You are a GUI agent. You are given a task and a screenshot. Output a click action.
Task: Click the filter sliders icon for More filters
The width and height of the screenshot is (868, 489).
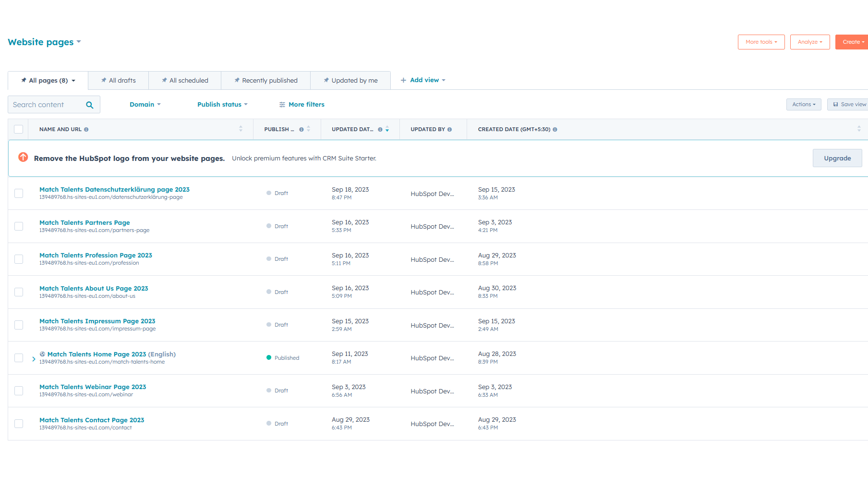pos(282,105)
